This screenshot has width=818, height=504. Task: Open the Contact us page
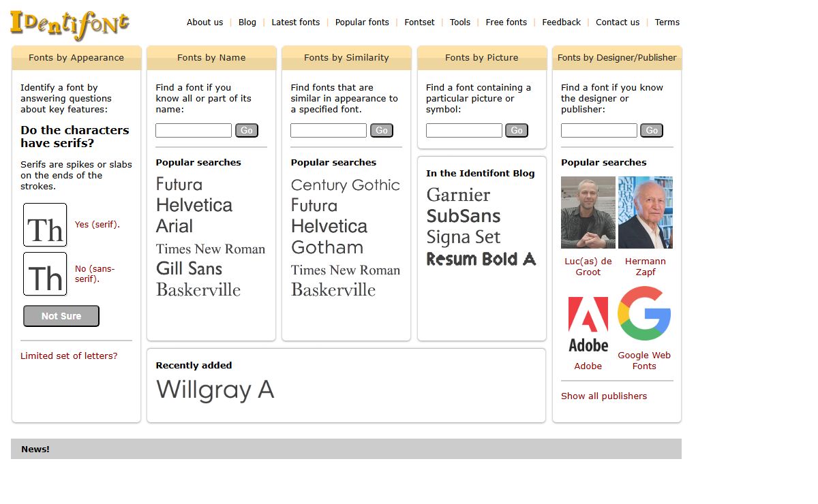618,22
